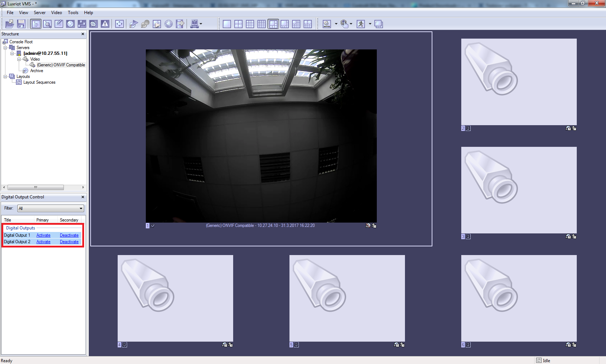Image resolution: width=606 pixels, height=364 pixels.
Task: Collapse the Servers tree node
Action: [5, 48]
